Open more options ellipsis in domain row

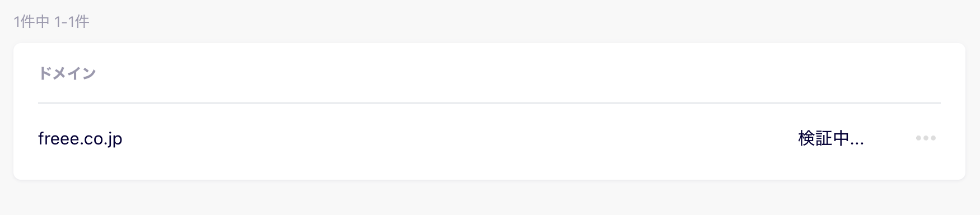[926, 138]
